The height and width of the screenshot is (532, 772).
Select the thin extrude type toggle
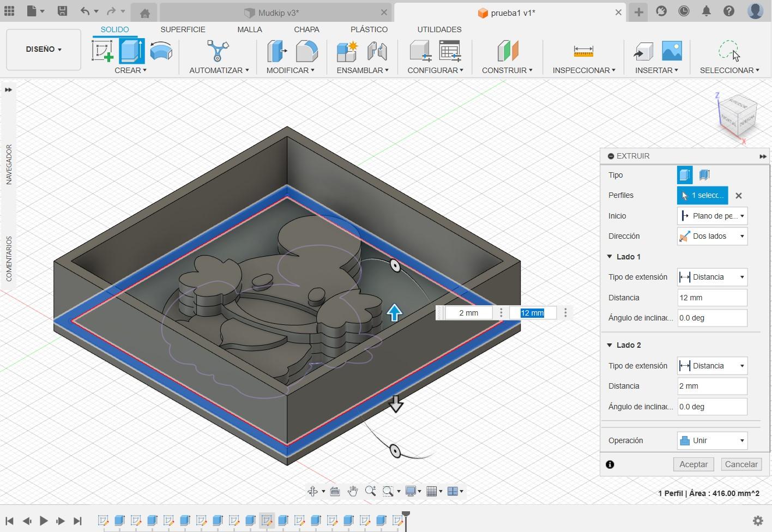(704, 175)
